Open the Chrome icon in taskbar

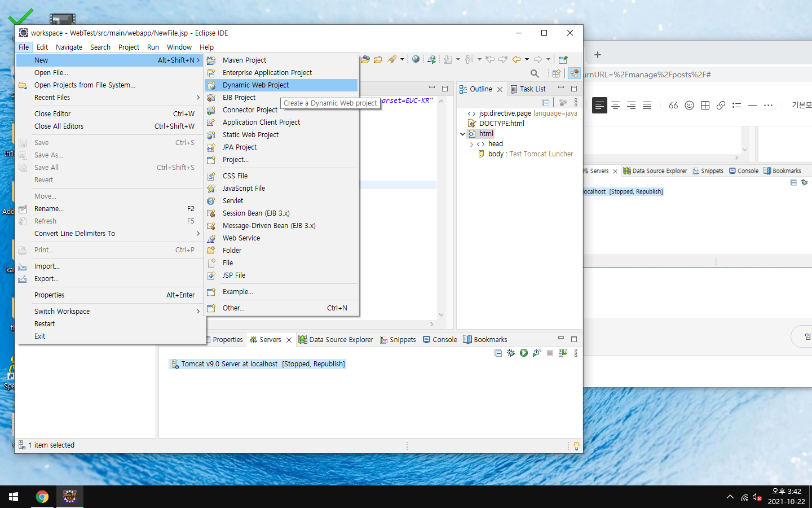[x=42, y=497]
